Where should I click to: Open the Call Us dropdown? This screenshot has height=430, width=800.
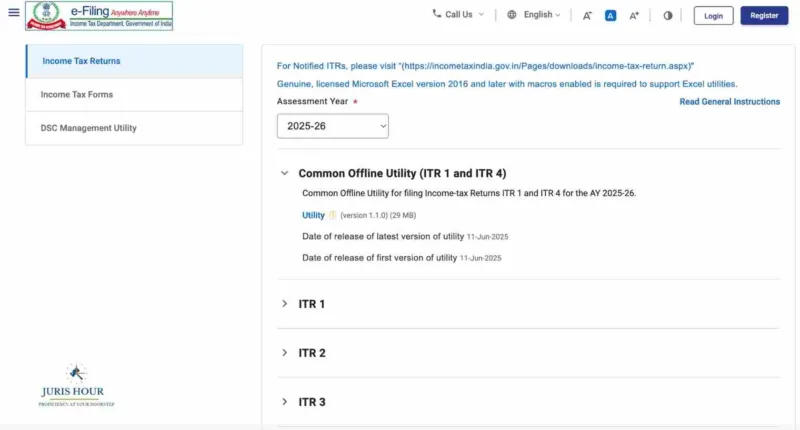click(x=458, y=15)
